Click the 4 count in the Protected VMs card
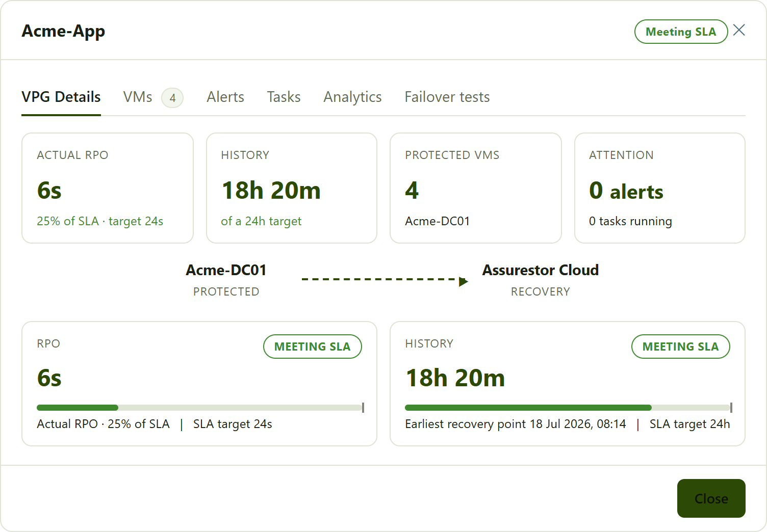Image resolution: width=767 pixels, height=532 pixels. 412,191
